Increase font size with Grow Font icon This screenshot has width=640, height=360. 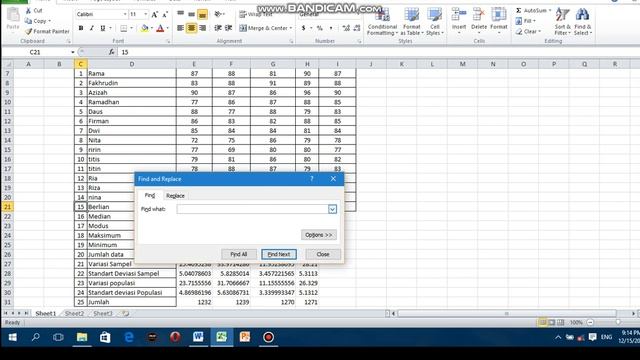154,15
